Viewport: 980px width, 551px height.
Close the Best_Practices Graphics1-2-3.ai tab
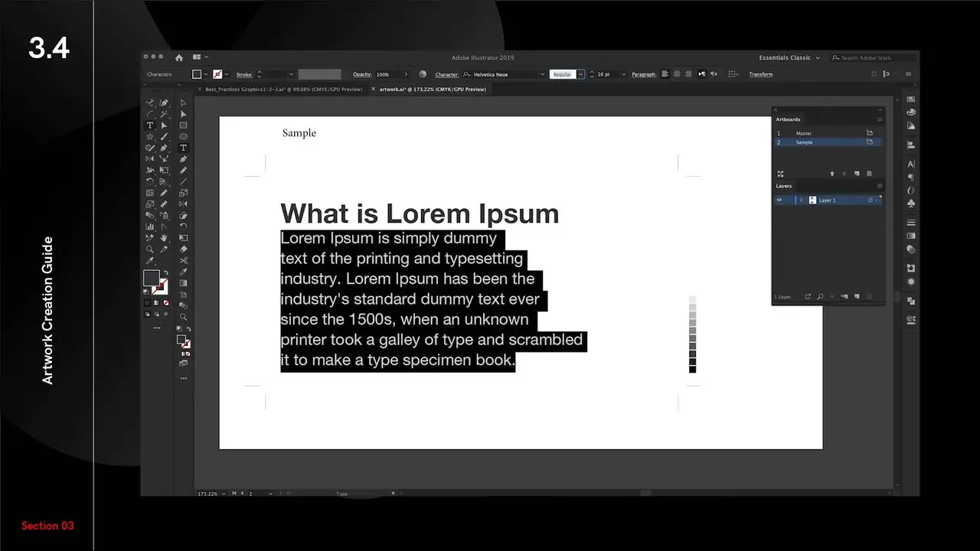pyautogui.click(x=200, y=90)
